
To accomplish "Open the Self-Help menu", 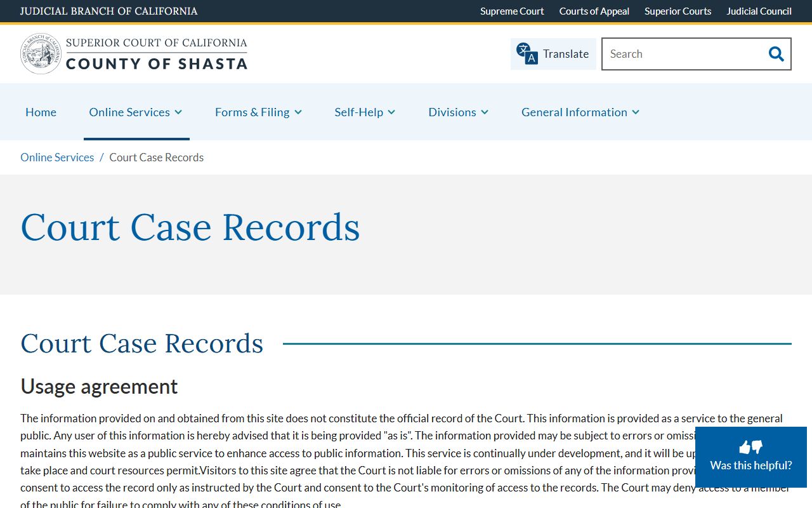I will click(x=359, y=112).
